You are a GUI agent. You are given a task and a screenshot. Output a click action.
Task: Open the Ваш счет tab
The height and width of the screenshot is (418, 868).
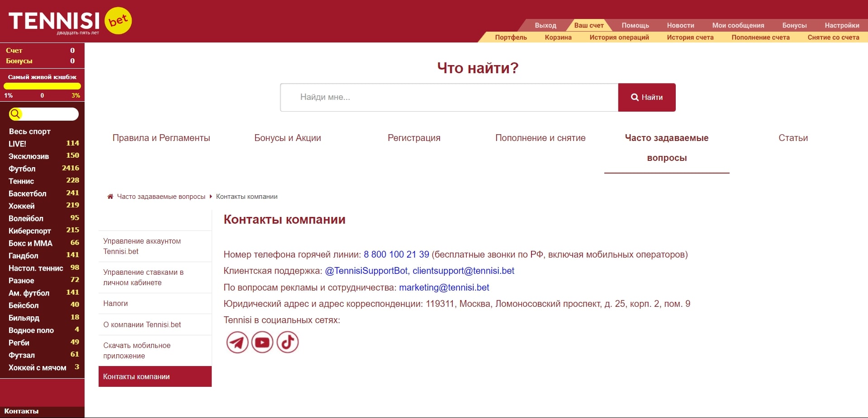pos(589,25)
